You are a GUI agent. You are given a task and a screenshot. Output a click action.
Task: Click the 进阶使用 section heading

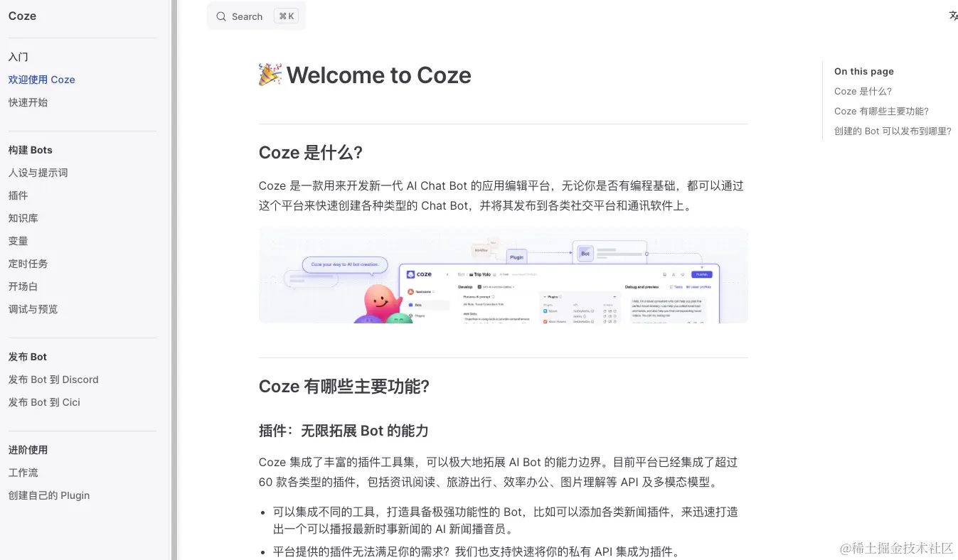(x=28, y=450)
